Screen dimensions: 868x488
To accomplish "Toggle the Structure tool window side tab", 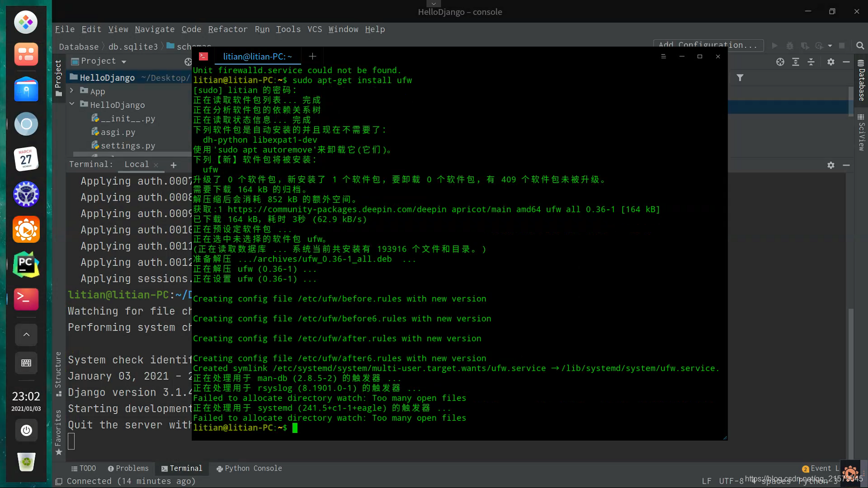I will (59, 374).
